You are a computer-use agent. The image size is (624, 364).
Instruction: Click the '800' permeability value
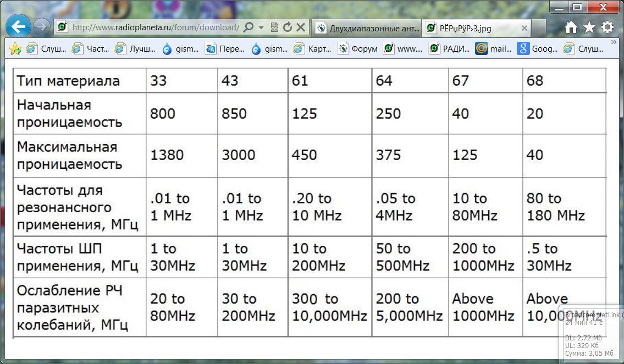[x=163, y=114]
